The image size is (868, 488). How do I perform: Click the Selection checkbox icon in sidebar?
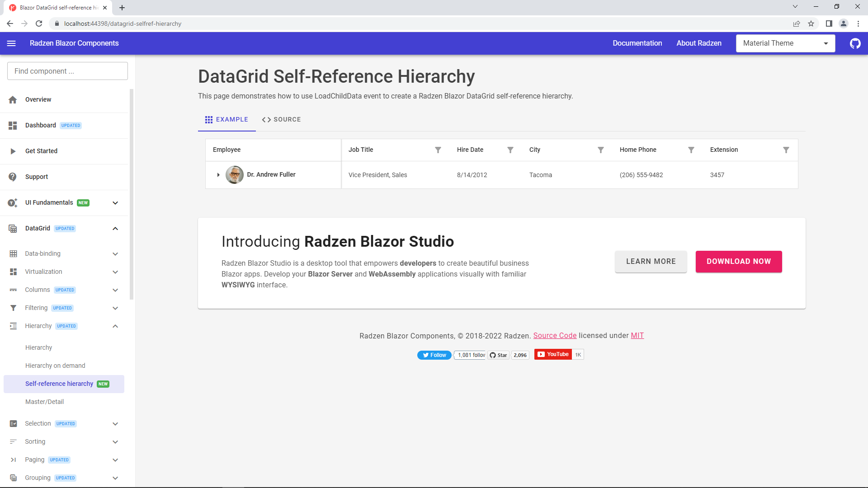point(14,424)
